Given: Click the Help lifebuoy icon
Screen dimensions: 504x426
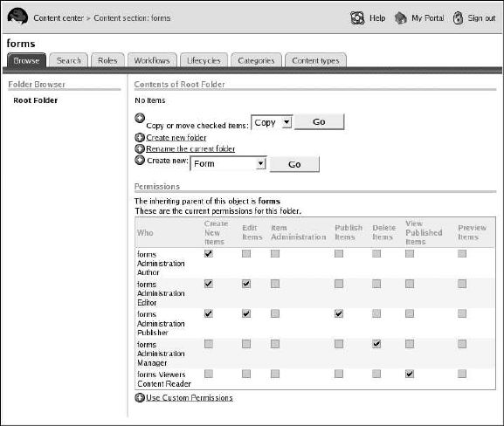Looking at the screenshot, I should tap(357, 18).
